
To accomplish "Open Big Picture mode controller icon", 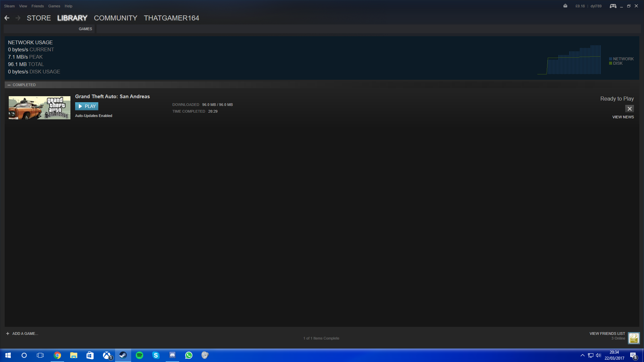I will [613, 6].
